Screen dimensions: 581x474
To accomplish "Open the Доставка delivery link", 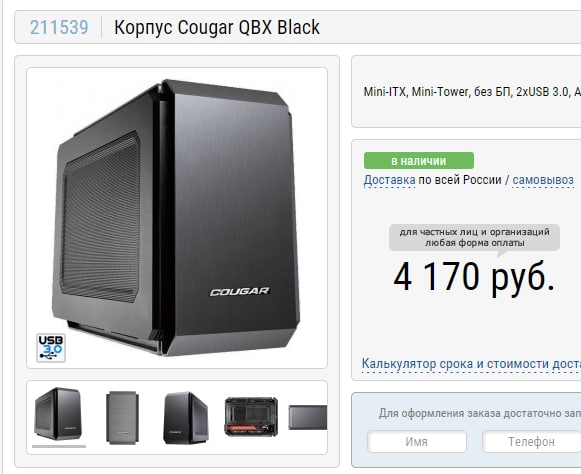I will 389,180.
